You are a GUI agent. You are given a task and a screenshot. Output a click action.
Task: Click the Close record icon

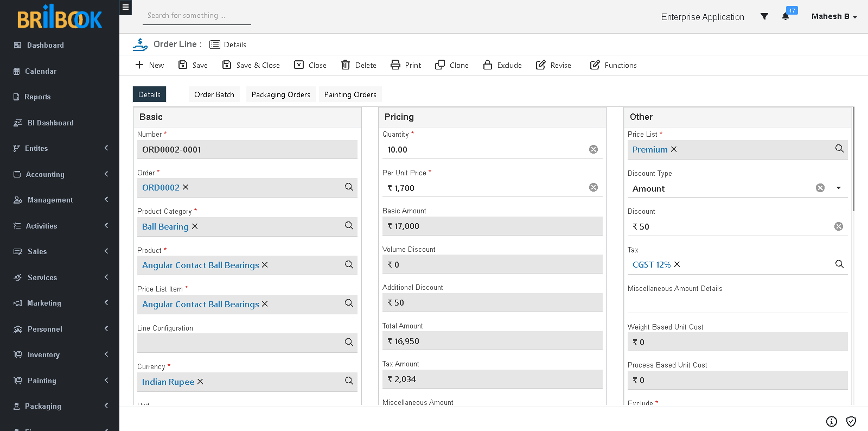click(299, 65)
